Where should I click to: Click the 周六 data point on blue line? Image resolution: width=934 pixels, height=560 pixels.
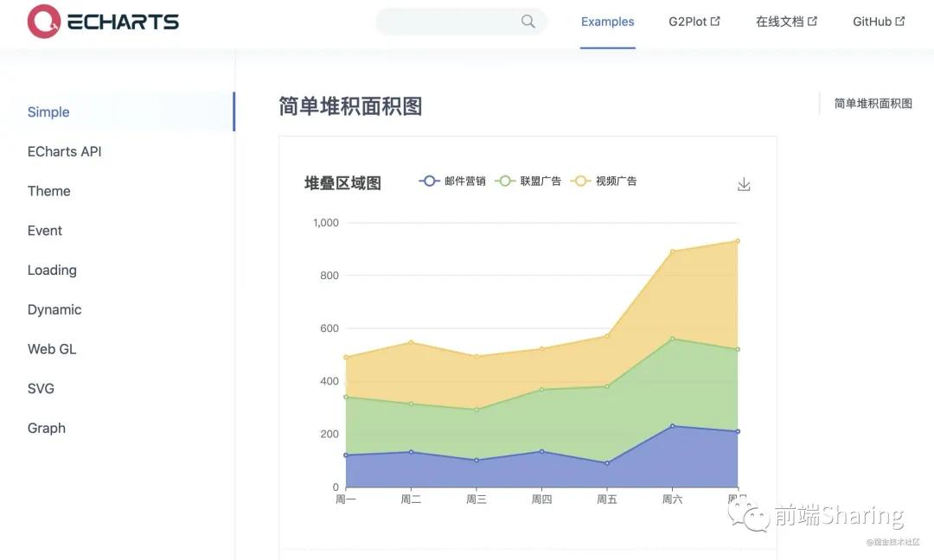(x=673, y=426)
